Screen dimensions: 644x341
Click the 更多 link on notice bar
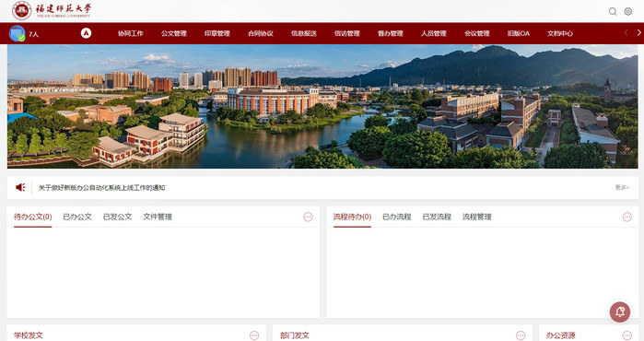pyautogui.click(x=622, y=187)
